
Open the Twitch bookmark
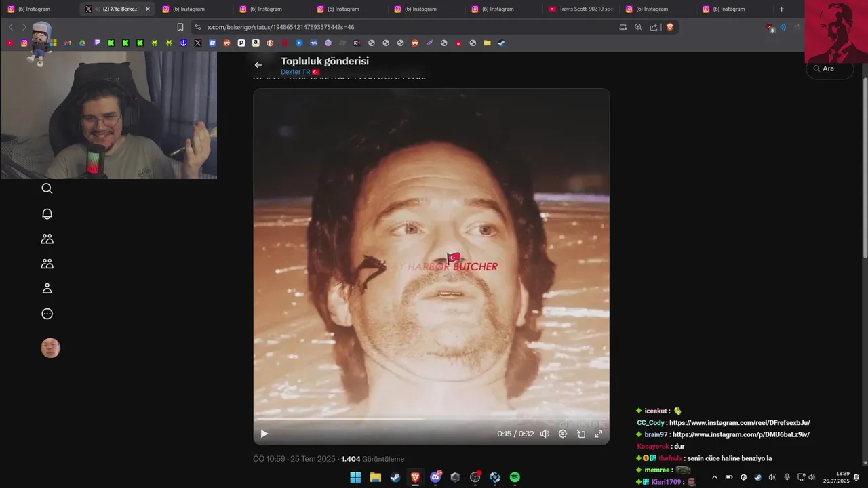click(x=97, y=43)
